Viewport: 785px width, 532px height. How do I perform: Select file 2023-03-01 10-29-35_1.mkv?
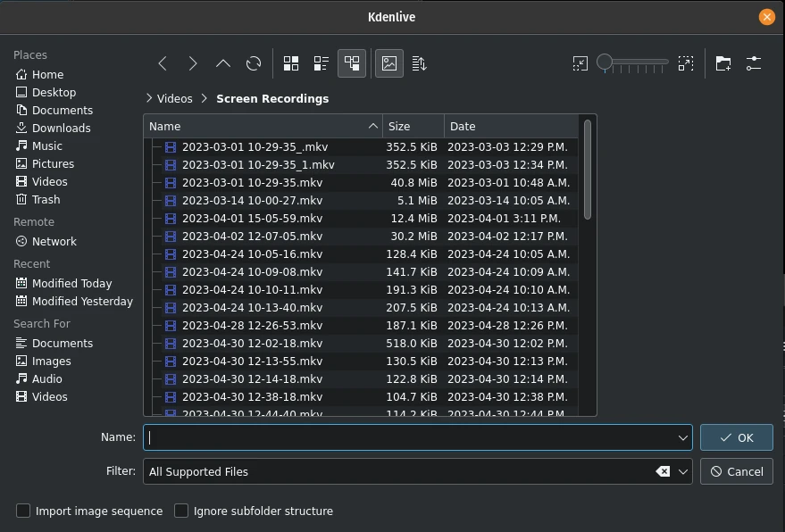pyautogui.click(x=258, y=164)
